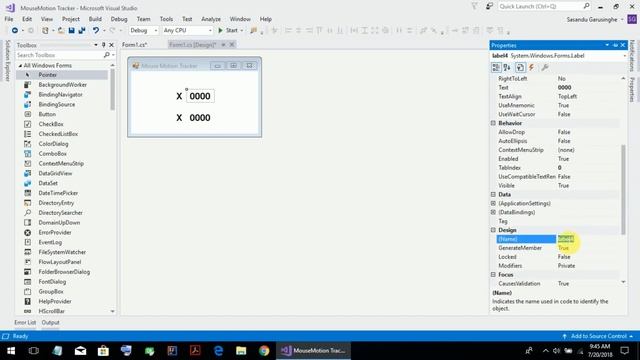The height and width of the screenshot is (360, 640).
Task: Click the Quick Launch input field
Action: [540, 6]
